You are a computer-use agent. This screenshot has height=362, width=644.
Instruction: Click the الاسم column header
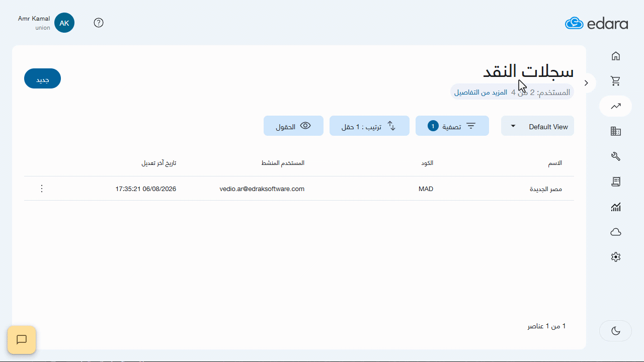point(555,163)
